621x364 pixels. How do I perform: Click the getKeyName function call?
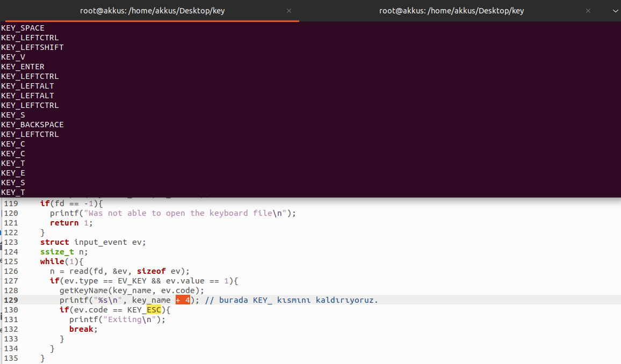pos(83,290)
